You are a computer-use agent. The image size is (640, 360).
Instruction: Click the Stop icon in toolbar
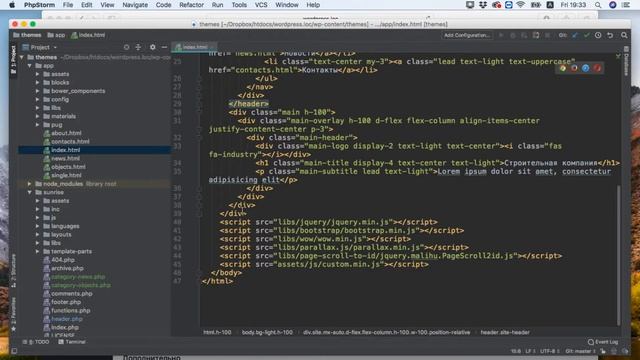coord(547,36)
